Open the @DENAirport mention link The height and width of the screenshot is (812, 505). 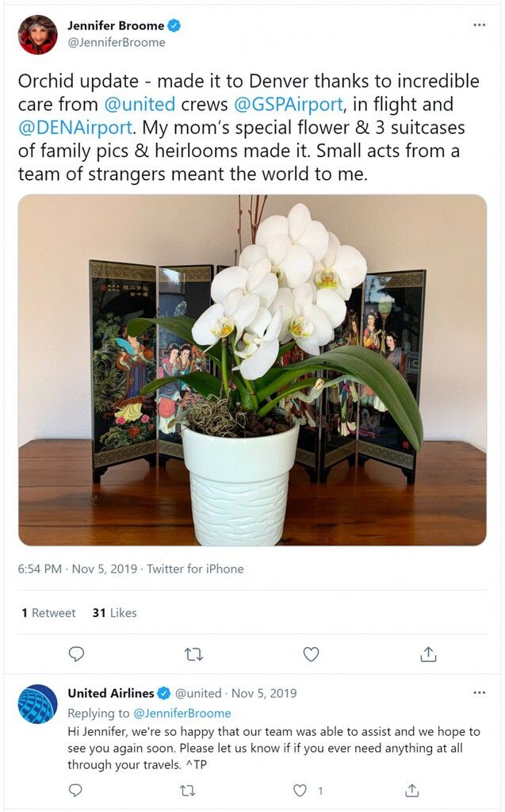click(75, 128)
